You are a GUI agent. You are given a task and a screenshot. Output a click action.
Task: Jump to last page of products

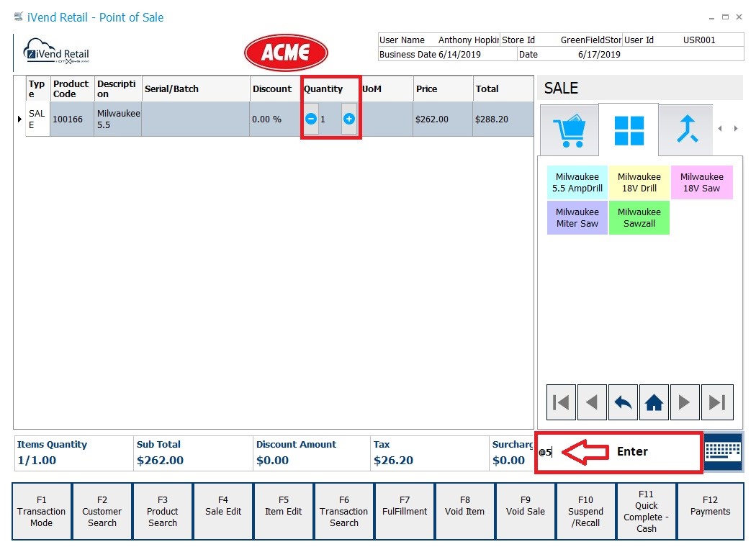(x=717, y=402)
